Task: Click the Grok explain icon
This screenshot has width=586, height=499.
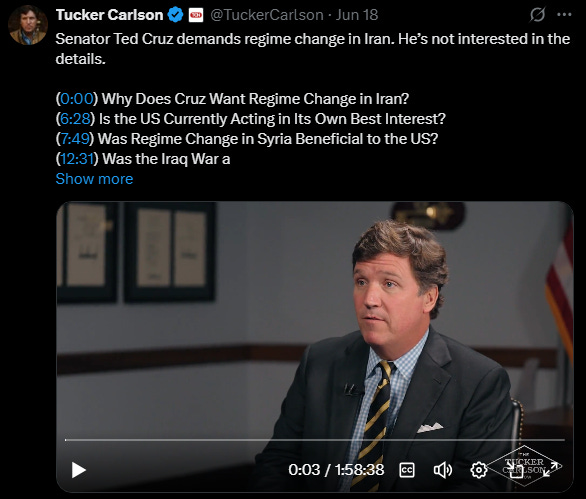Action: coord(537,15)
